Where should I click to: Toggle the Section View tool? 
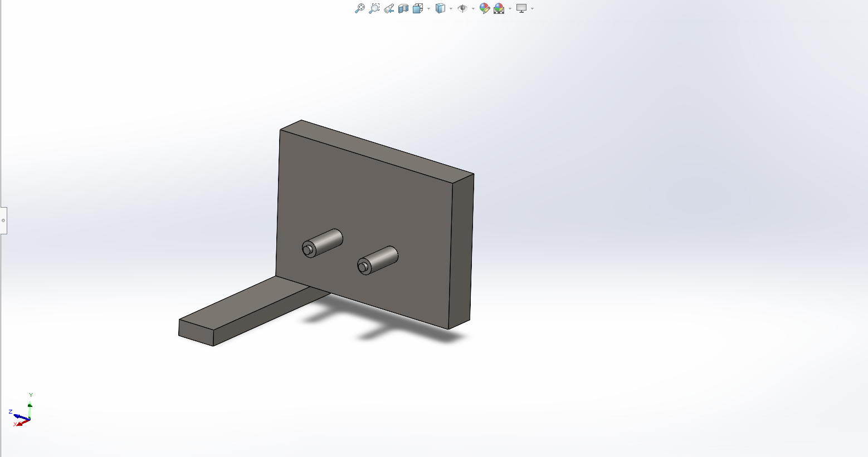403,8
